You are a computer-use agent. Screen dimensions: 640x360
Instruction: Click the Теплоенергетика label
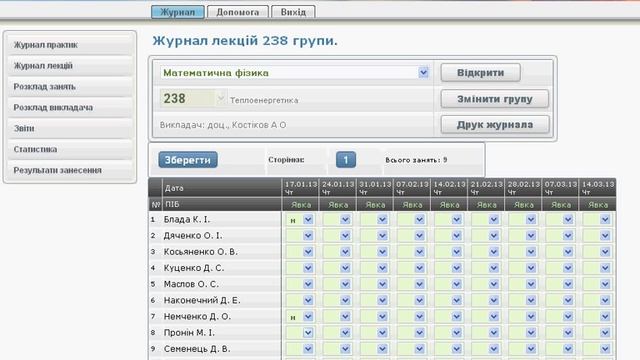(x=264, y=100)
